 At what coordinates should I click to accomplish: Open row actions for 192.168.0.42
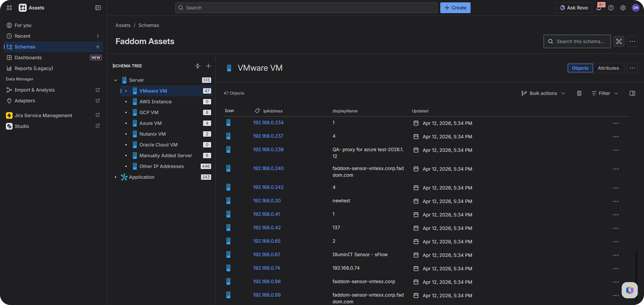point(616,228)
